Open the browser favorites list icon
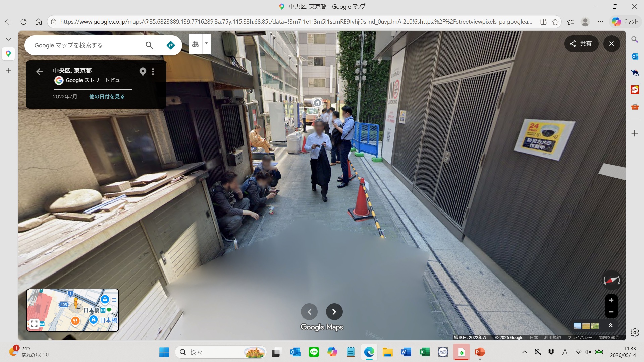 tap(570, 22)
